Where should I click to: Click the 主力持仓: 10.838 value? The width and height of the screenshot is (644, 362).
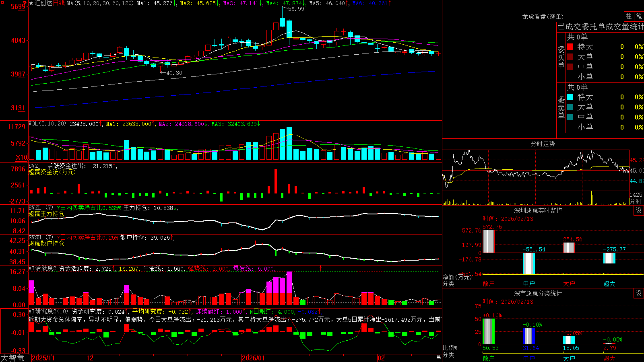151,208
